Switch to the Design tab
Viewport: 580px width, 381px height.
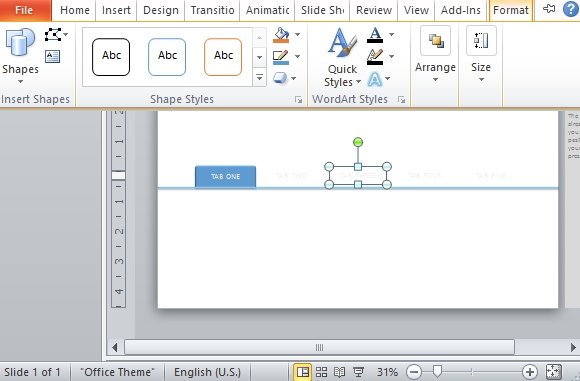point(161,10)
